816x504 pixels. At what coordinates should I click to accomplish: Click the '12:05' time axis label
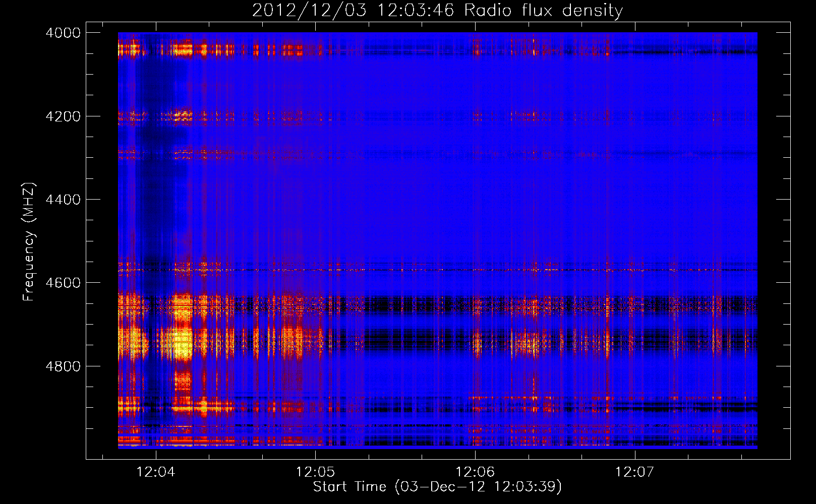315,472
